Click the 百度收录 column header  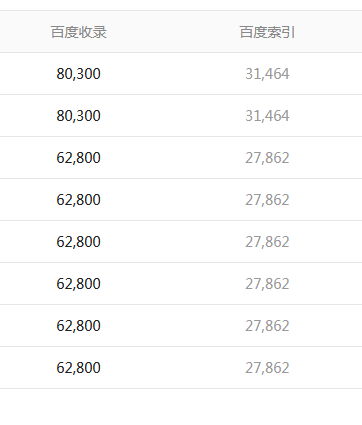79,32
